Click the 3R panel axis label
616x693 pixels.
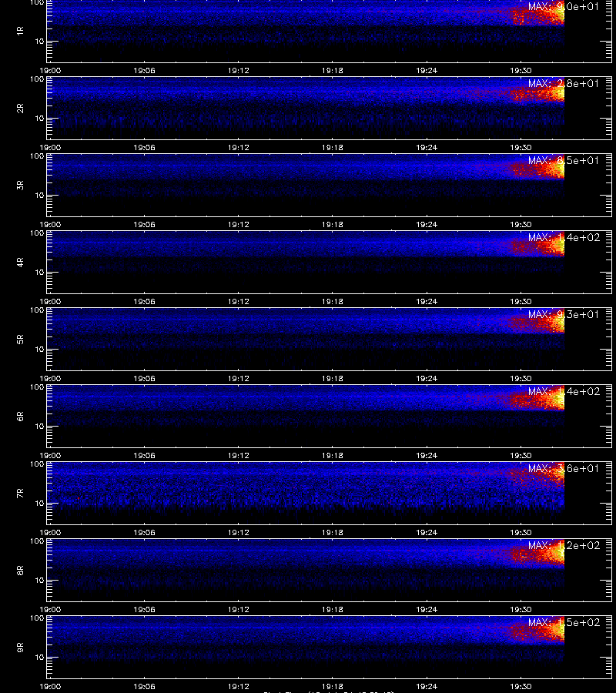click(x=20, y=185)
